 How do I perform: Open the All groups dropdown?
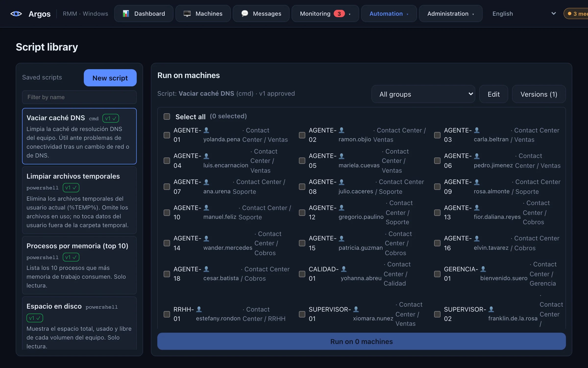tap(423, 94)
